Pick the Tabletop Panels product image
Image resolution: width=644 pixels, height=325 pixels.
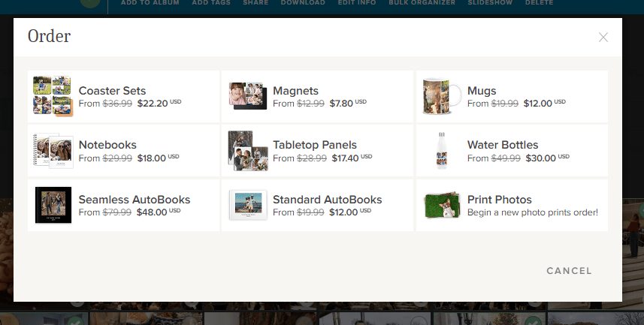pyautogui.click(x=246, y=151)
